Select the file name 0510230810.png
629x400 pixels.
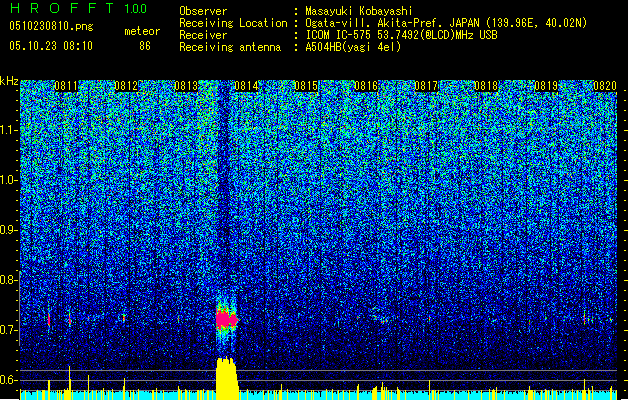tap(51, 26)
